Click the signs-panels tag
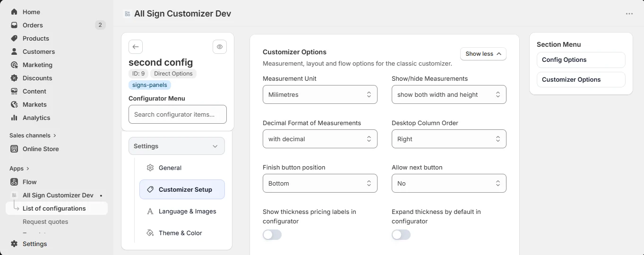This screenshot has height=255, width=644. pyautogui.click(x=150, y=85)
